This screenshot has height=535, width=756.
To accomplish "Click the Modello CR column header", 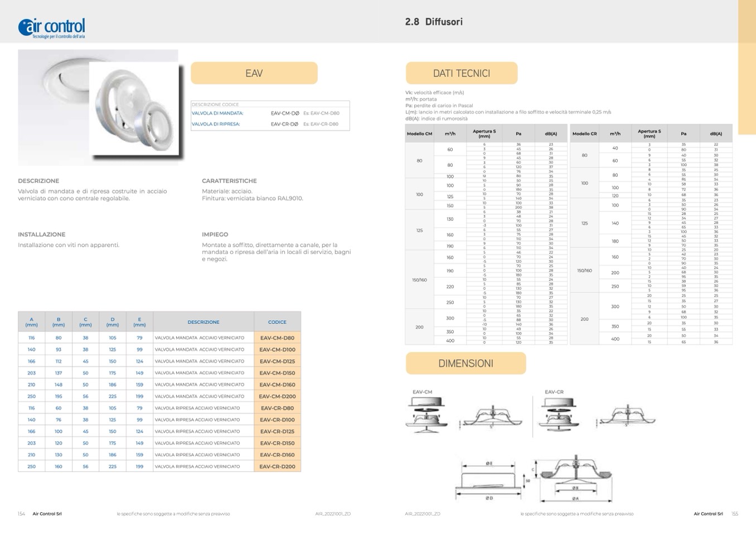I will point(584,134).
